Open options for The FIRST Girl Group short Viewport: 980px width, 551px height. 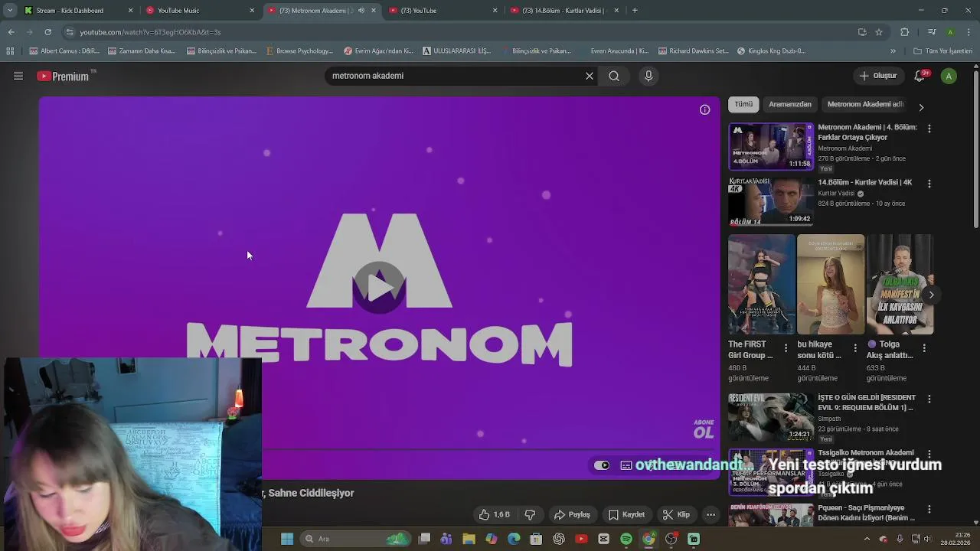tap(786, 348)
